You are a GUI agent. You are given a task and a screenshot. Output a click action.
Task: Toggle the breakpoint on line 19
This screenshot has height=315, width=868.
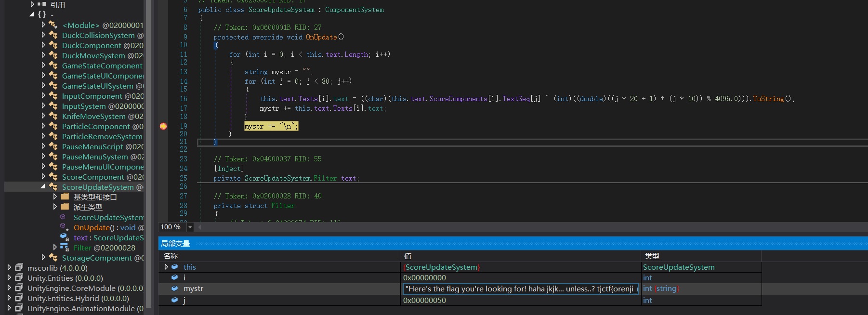click(163, 126)
